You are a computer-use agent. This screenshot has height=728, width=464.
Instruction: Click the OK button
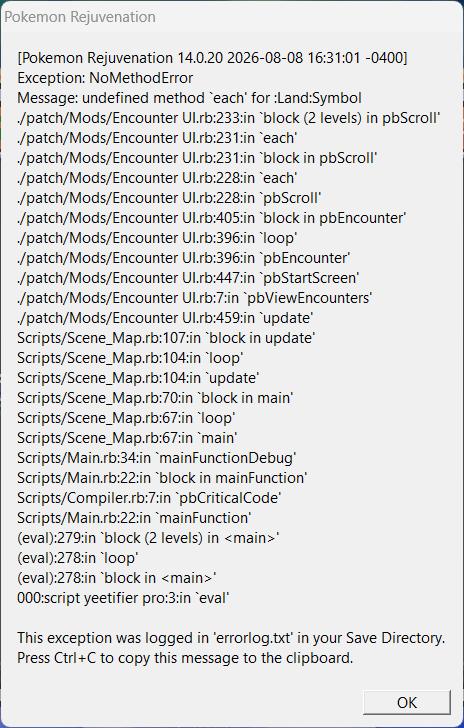[407, 702]
